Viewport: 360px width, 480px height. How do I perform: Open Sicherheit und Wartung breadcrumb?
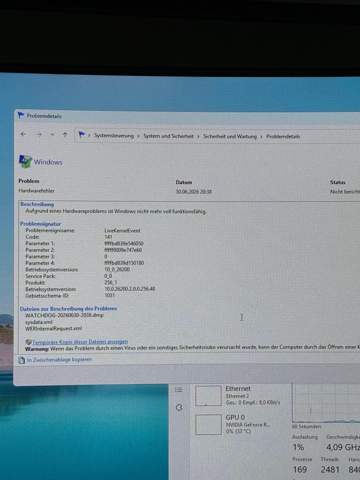(x=230, y=136)
